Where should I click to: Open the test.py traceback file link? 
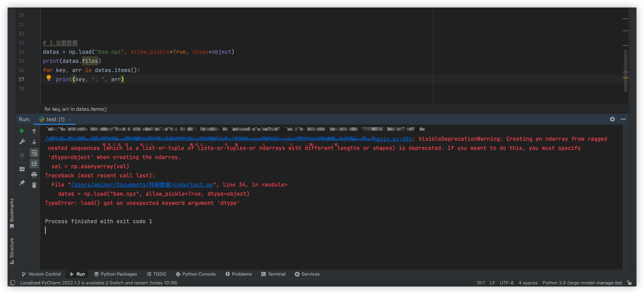(x=142, y=185)
